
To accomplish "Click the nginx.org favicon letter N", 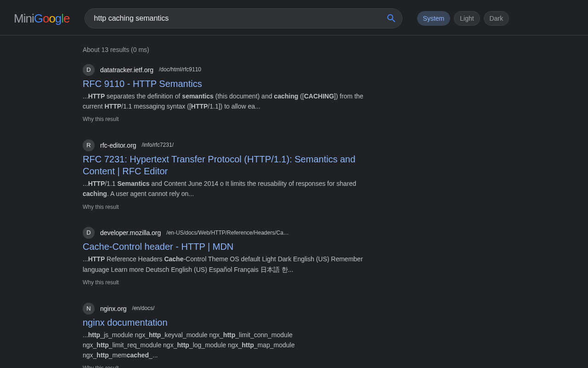I will pos(89,309).
